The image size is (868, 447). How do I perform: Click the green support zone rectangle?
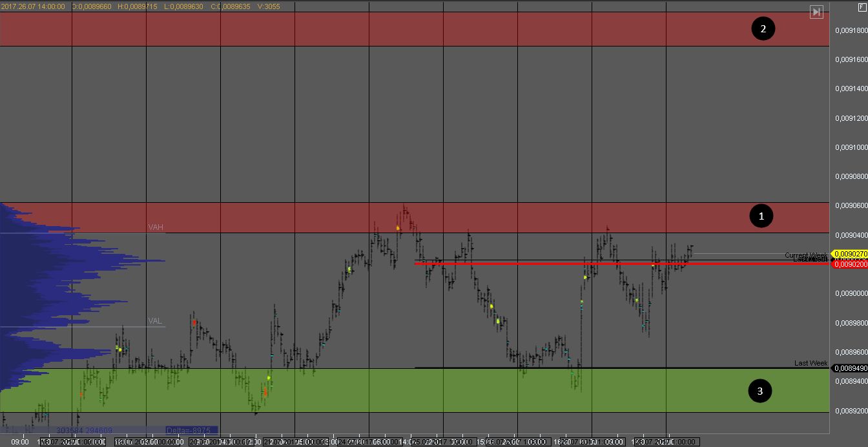point(452,391)
